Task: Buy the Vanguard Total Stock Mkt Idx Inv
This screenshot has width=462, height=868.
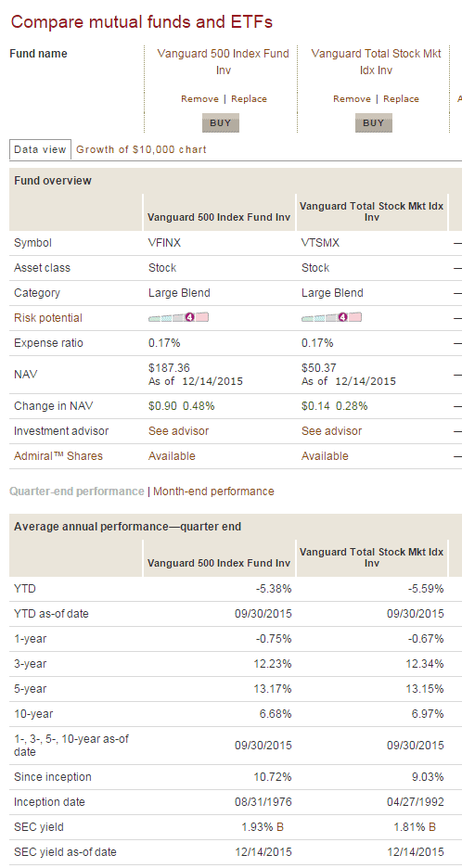Action: (373, 123)
